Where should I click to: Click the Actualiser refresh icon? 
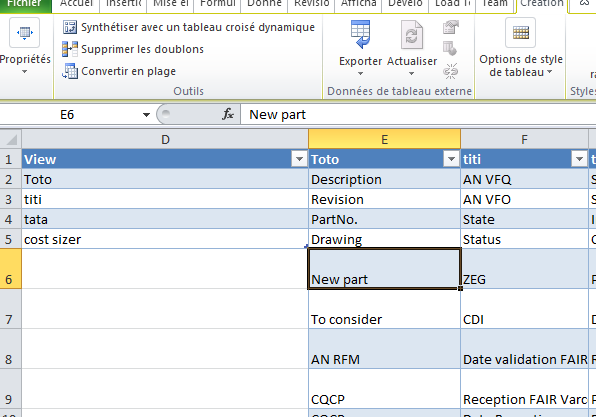coord(412,35)
